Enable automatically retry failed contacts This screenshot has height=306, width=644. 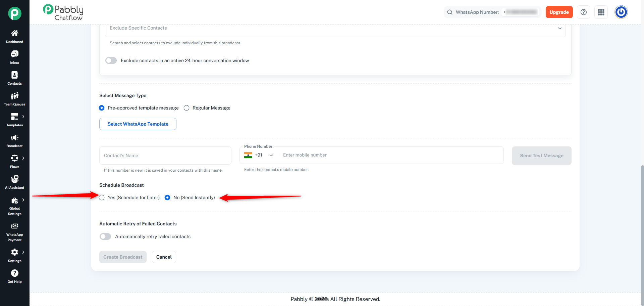click(x=105, y=236)
